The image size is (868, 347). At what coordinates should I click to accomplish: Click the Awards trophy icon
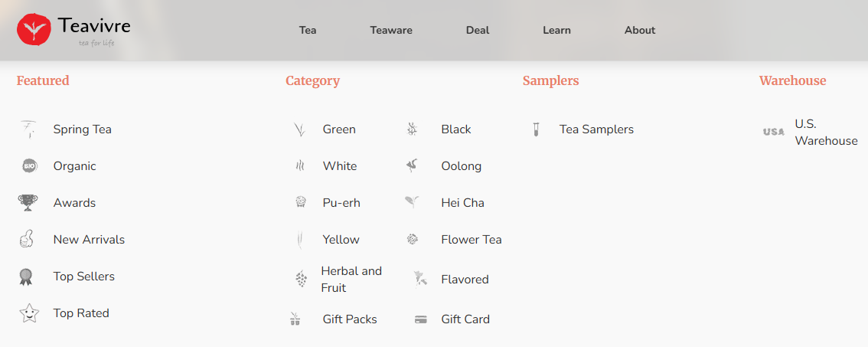click(28, 203)
